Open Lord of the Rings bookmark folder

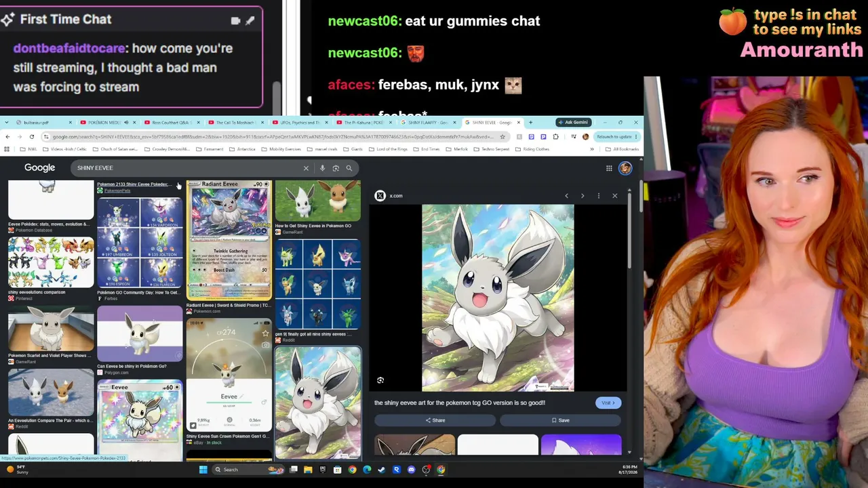[389, 149]
